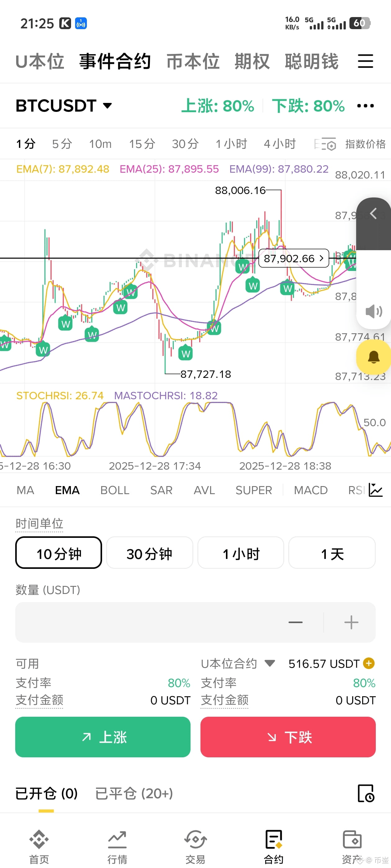Go to 首页 home tab

tap(39, 847)
